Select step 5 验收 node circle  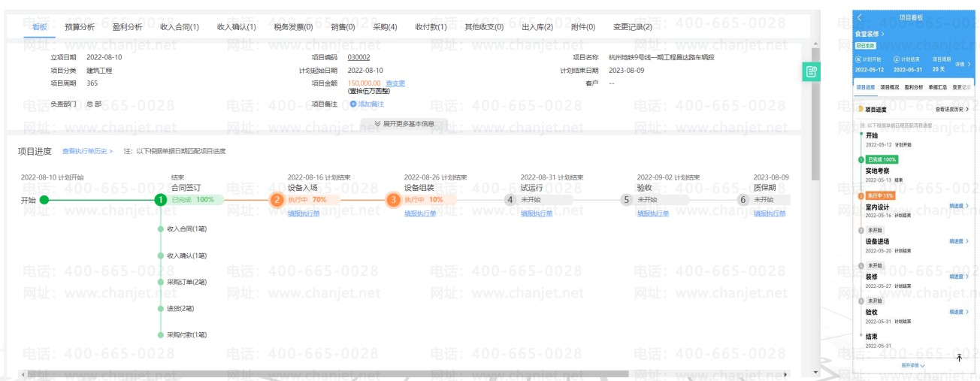click(626, 200)
